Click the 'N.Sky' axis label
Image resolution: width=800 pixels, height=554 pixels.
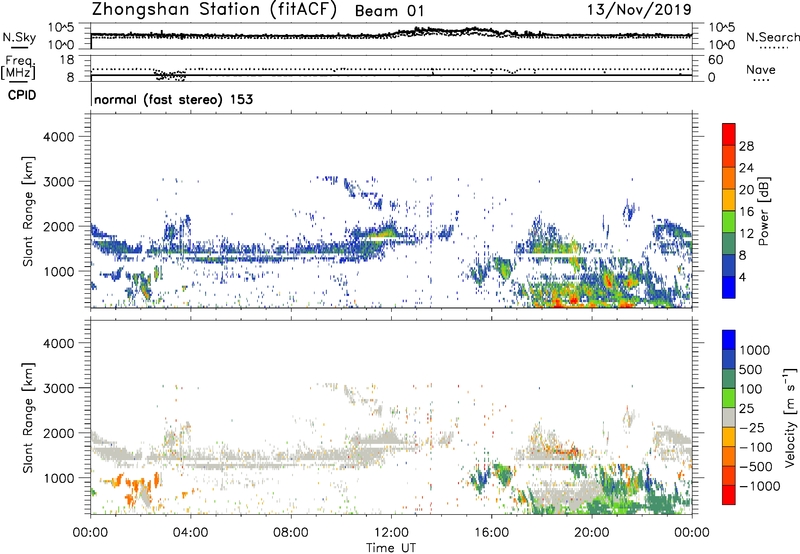coord(19,37)
